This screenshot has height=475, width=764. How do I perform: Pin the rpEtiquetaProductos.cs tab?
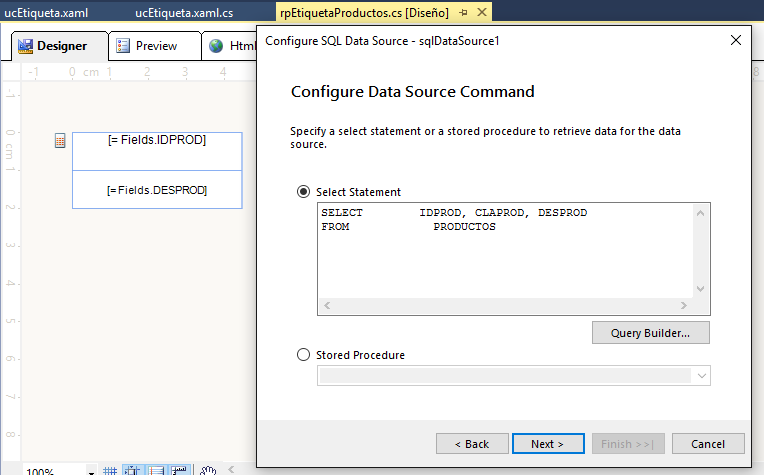(x=464, y=12)
